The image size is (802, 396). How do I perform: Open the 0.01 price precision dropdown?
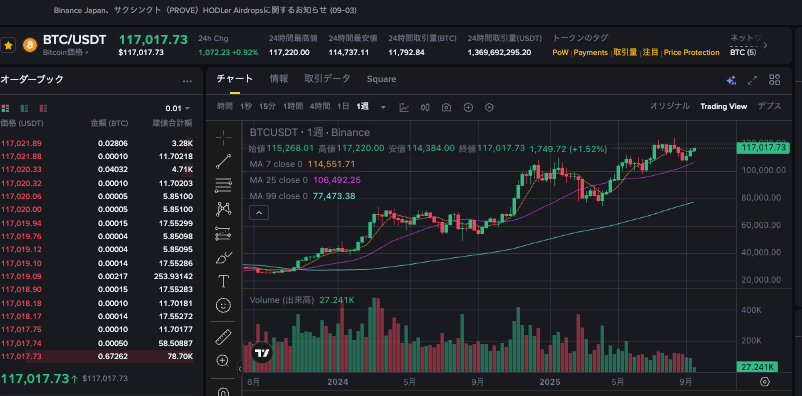coord(177,108)
